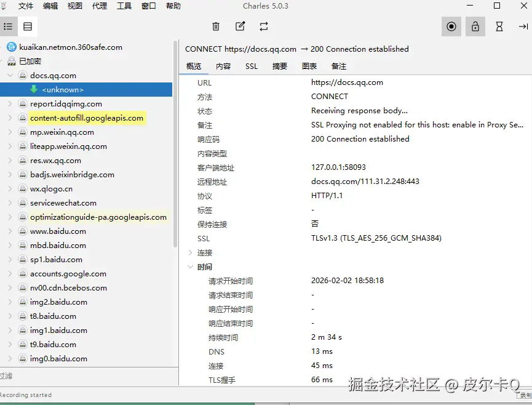Click the green download arrow icon
Viewport: 532px width, 405px height.
[x=34, y=89]
